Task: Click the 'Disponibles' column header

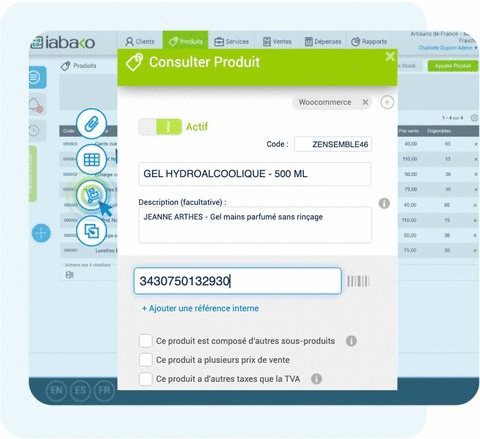Action: point(439,131)
